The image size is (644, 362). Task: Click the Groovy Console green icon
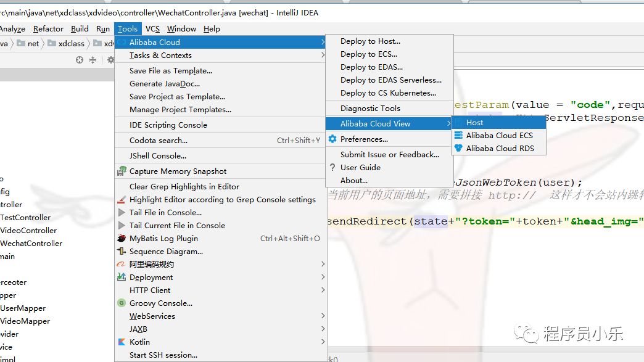tap(122, 303)
